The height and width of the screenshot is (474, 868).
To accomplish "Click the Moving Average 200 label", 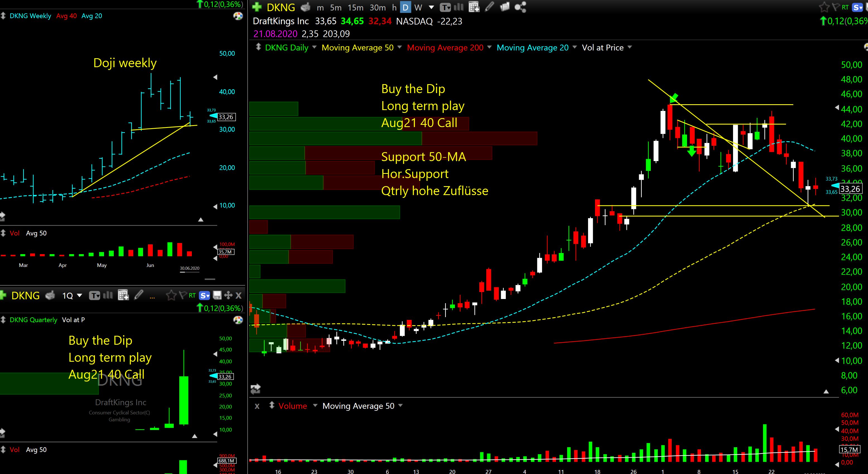I will [x=445, y=47].
